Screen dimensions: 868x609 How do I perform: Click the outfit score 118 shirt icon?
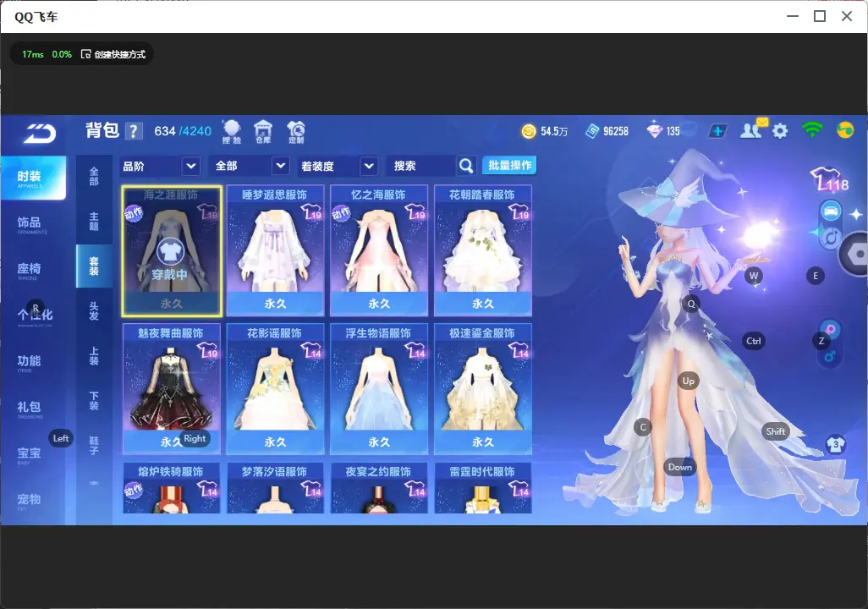[830, 180]
